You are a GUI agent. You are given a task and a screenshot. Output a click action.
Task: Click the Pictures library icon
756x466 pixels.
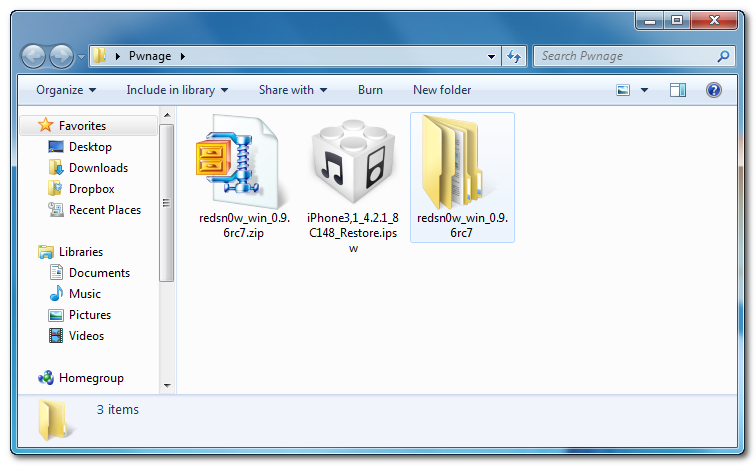click(56, 315)
